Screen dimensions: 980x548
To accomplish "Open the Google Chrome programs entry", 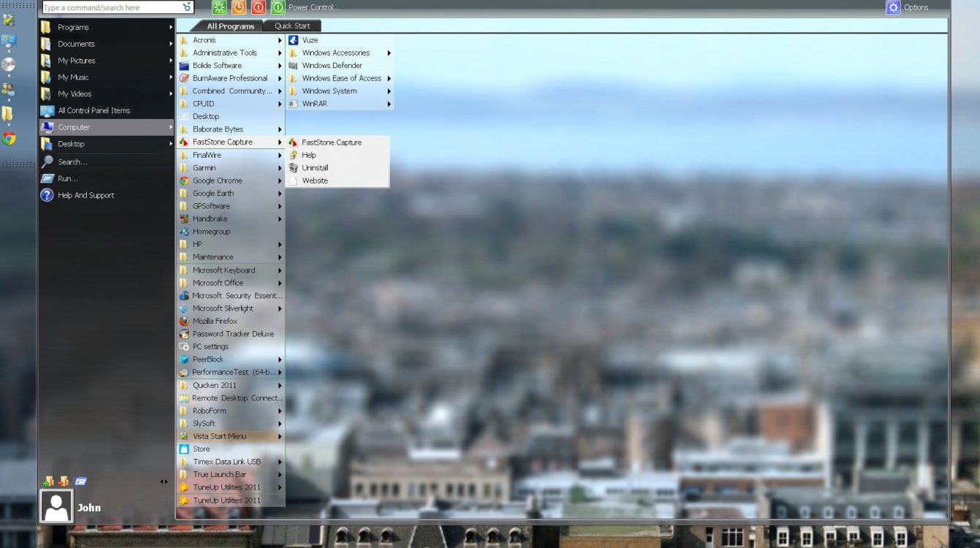I will pos(231,180).
